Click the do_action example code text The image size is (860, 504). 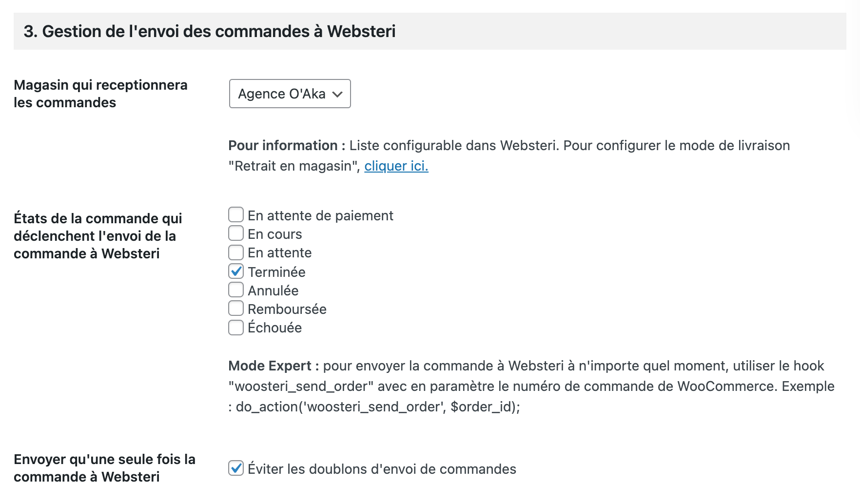point(378,407)
